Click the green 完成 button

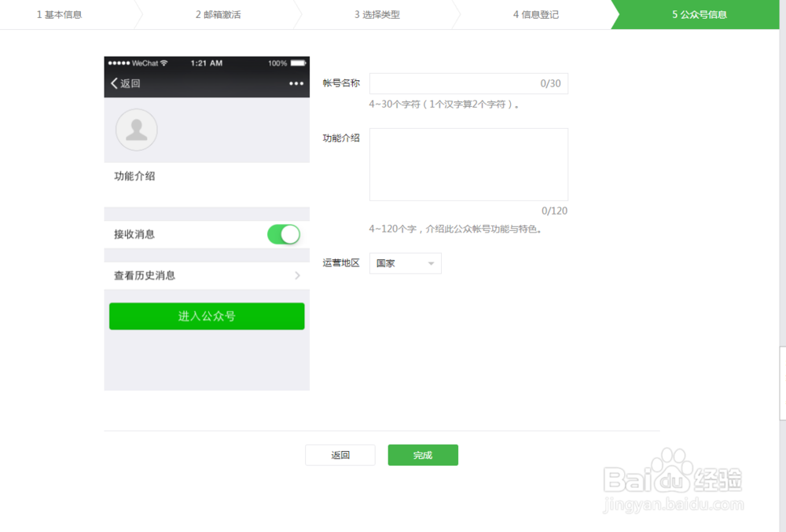tap(423, 454)
